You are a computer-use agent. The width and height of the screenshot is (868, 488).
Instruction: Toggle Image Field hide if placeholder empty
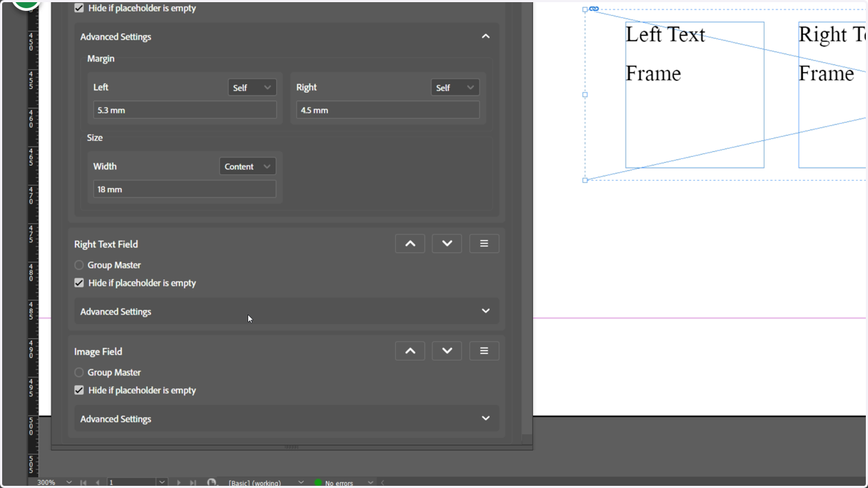click(79, 390)
